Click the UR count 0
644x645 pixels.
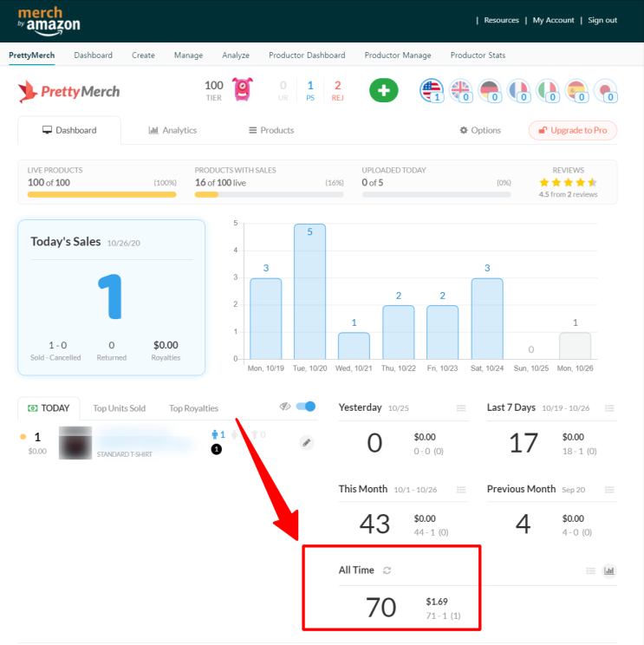(x=283, y=90)
